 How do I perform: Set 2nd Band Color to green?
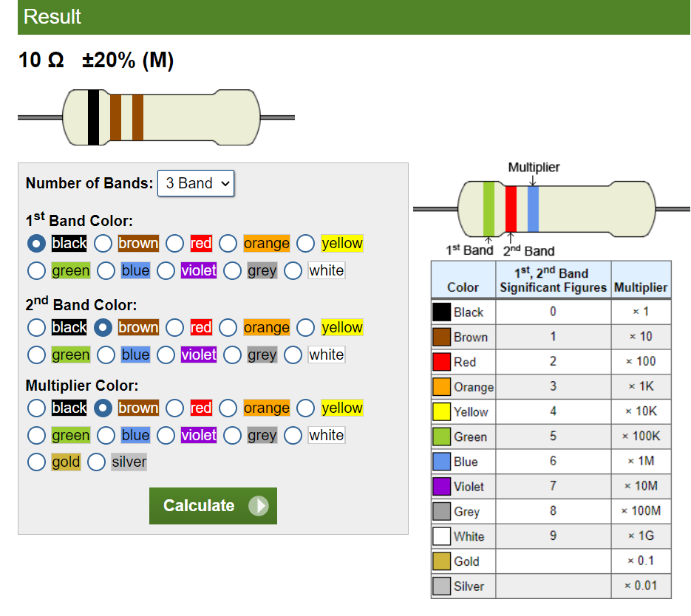tap(36, 355)
